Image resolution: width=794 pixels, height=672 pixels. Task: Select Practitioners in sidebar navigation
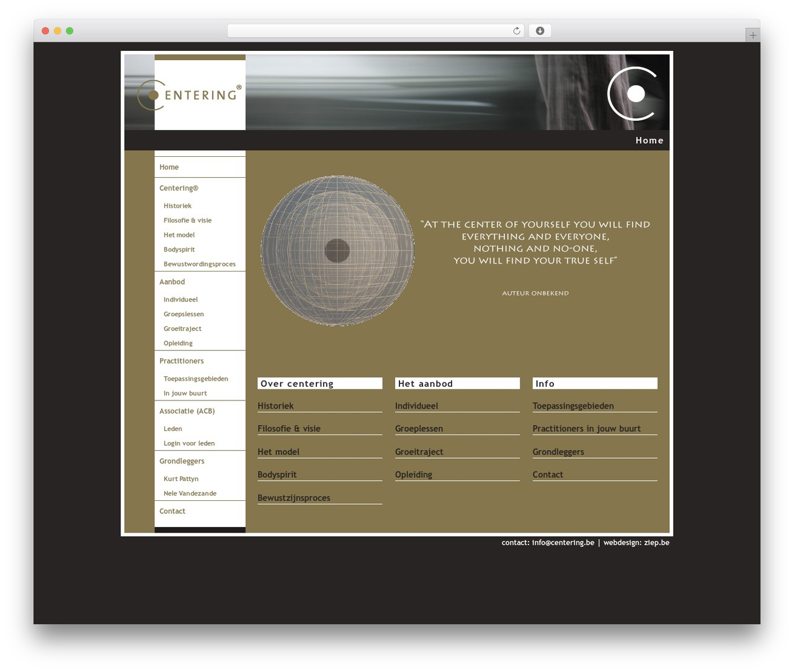tap(181, 361)
